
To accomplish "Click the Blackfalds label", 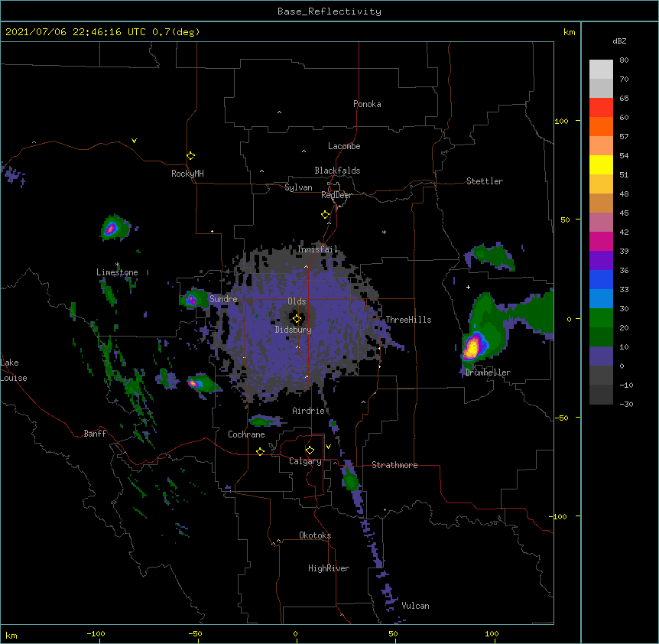I will 337,171.
